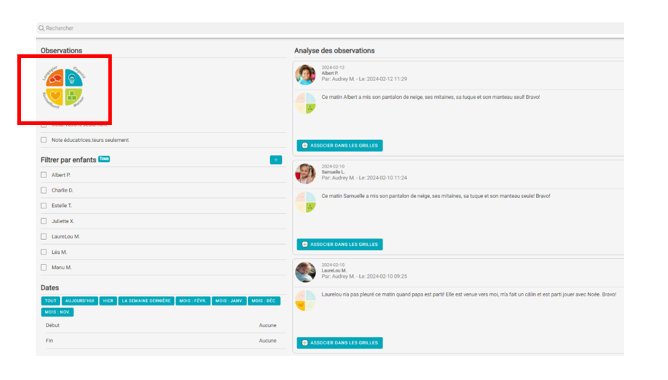Choose the LA SEMAINE DERNIÈRE date filter
This screenshot has width=668, height=380.
coord(146,301)
